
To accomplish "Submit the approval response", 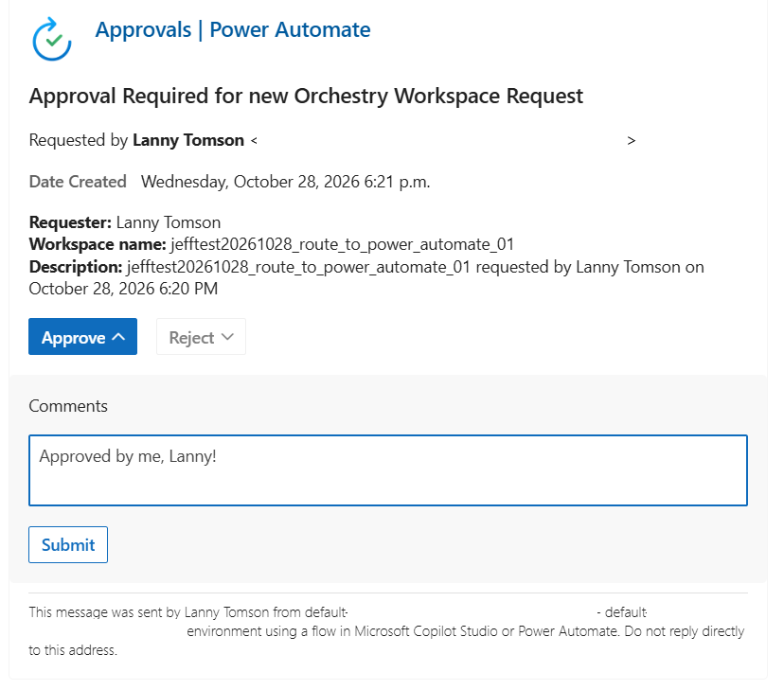I will pyautogui.click(x=68, y=544).
